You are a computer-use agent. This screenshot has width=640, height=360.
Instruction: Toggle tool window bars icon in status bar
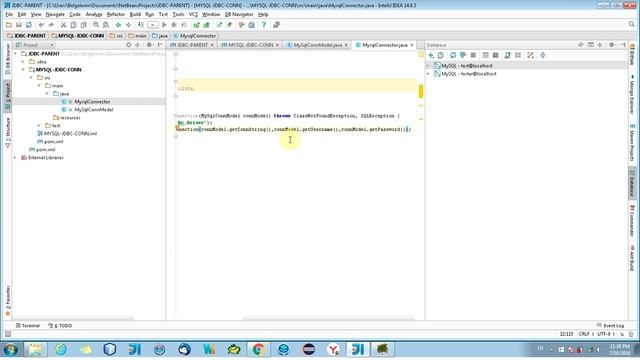click(8, 334)
